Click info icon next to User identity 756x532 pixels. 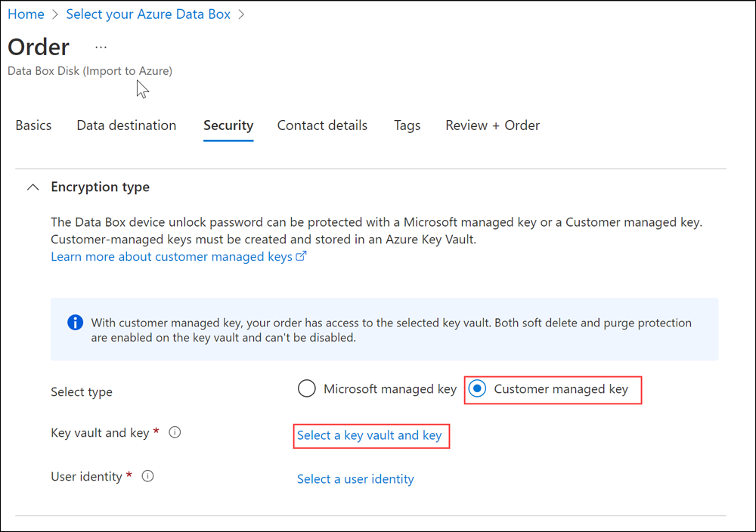point(148,477)
